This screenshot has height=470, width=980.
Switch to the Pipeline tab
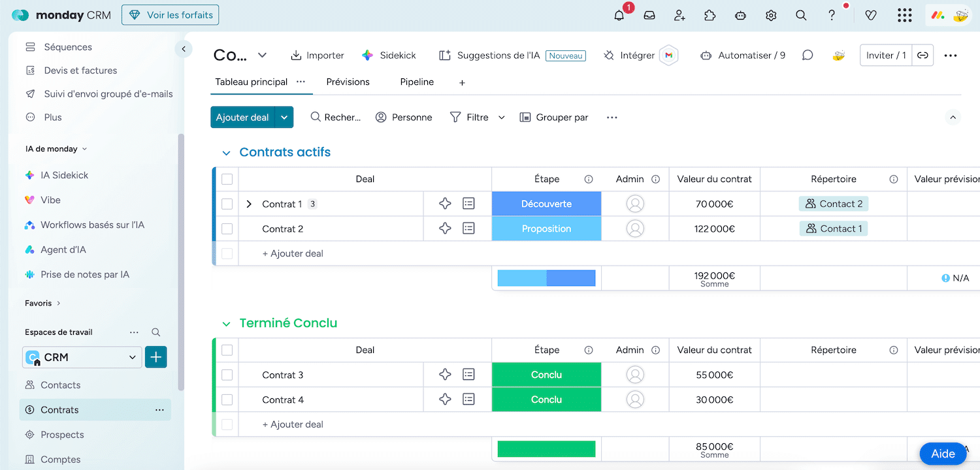tap(417, 82)
